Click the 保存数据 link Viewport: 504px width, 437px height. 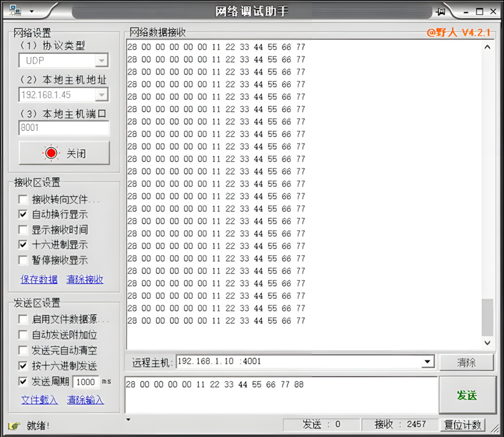[39, 279]
